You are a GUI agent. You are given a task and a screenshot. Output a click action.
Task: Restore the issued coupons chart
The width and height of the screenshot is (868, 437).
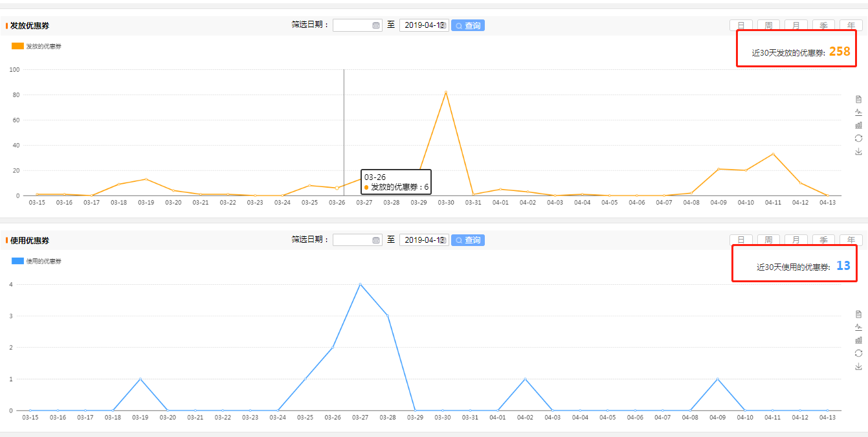click(x=858, y=138)
